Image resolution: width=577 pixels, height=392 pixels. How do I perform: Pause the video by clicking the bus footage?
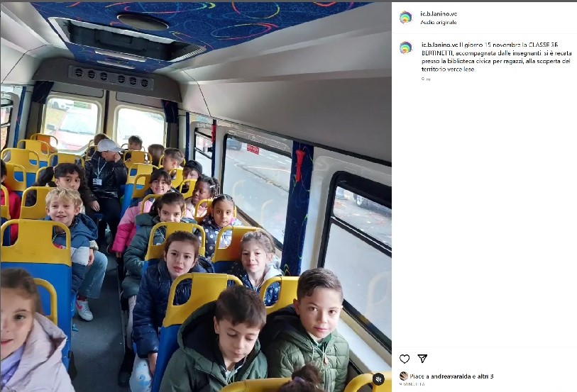coord(196,197)
